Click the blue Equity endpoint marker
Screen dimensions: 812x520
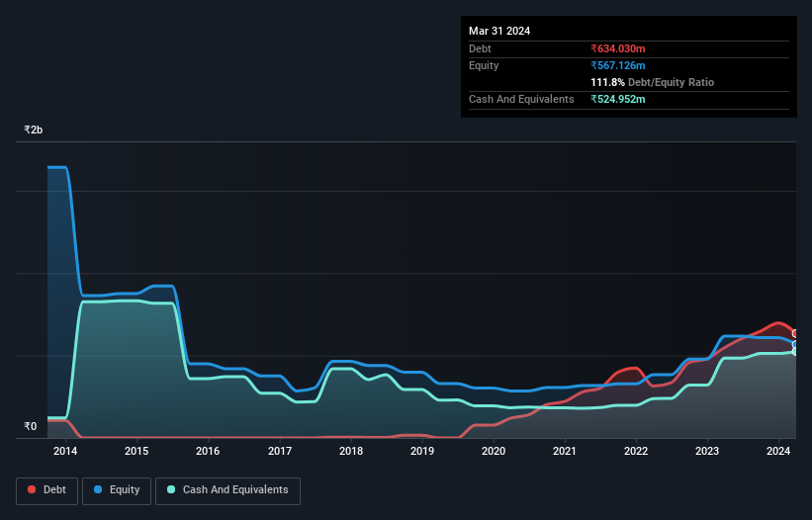(795, 345)
